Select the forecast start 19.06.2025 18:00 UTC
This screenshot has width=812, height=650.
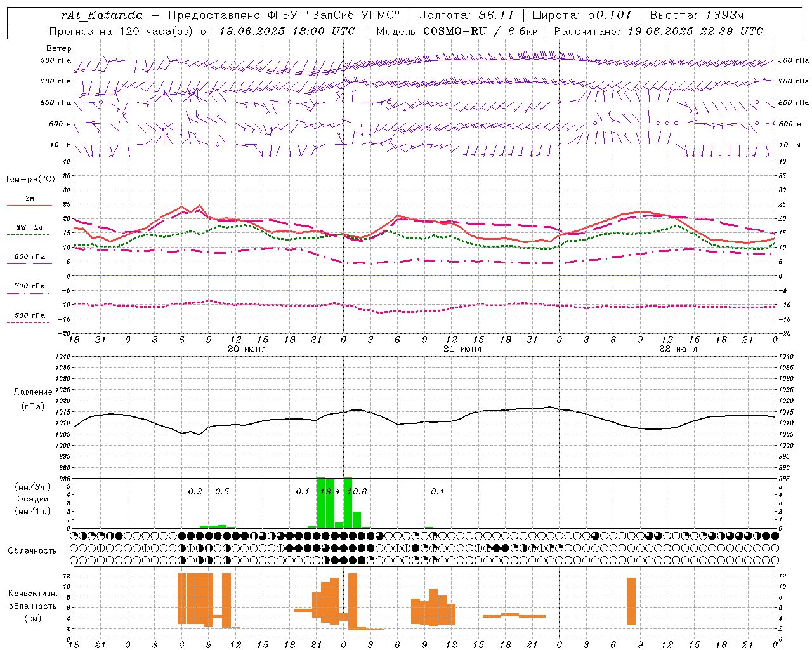287,31
